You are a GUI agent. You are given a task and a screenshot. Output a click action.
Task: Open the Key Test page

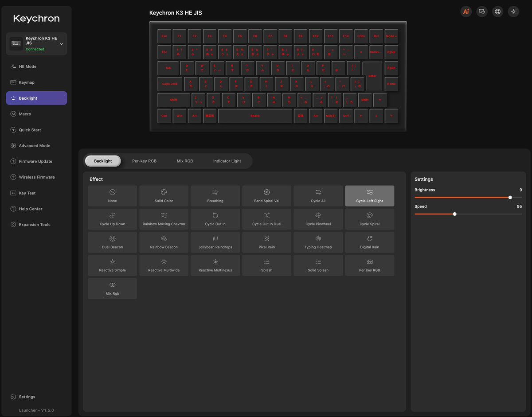36,193
